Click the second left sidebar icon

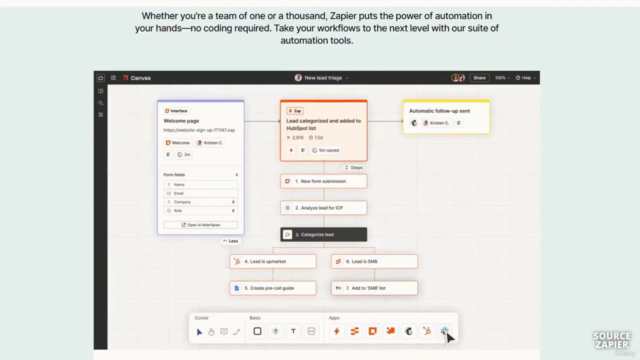click(x=101, y=103)
